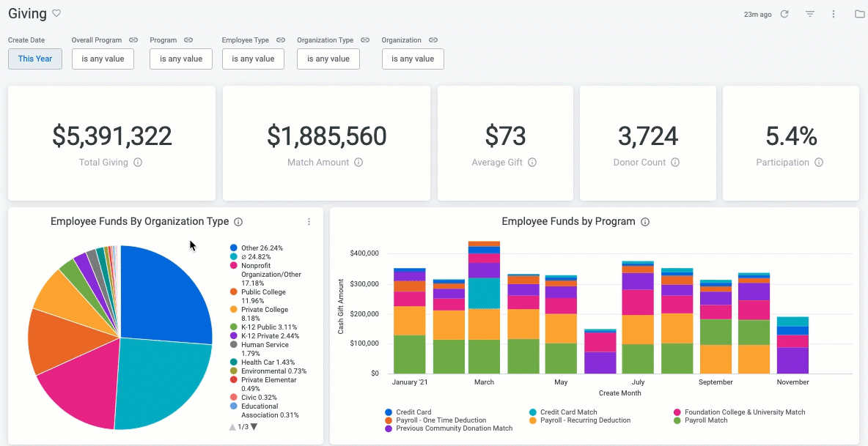Toggle Foundation College & University Match legend
The width and height of the screenshot is (868, 446).
[x=740, y=412]
